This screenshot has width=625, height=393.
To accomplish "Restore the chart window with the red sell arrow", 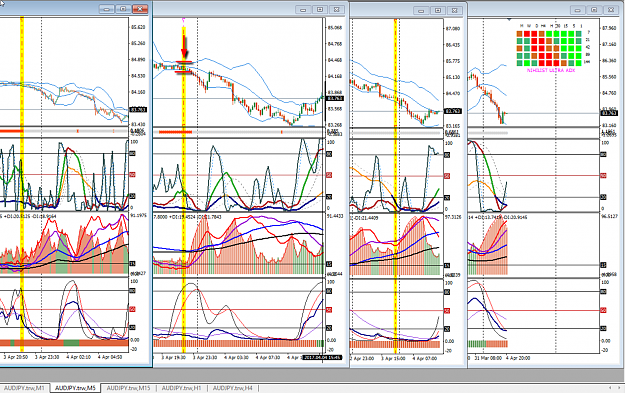I will pyautogui.click(x=320, y=10).
